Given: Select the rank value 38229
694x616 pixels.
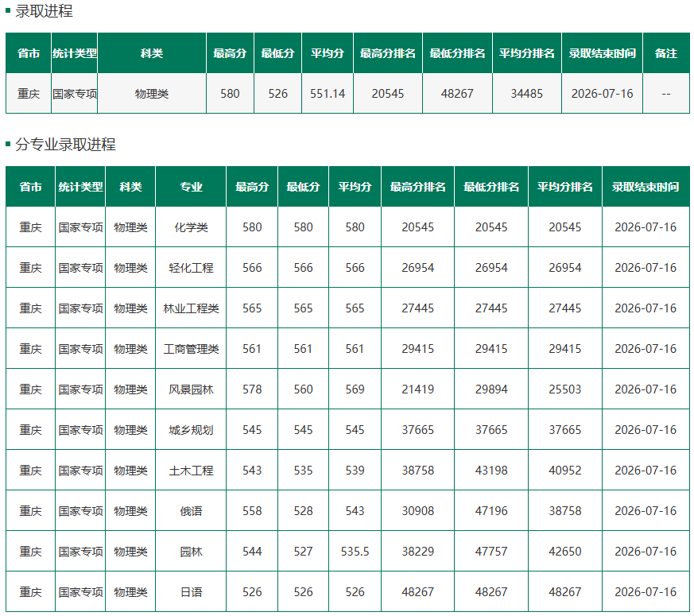Looking at the screenshot, I should coord(417,552).
